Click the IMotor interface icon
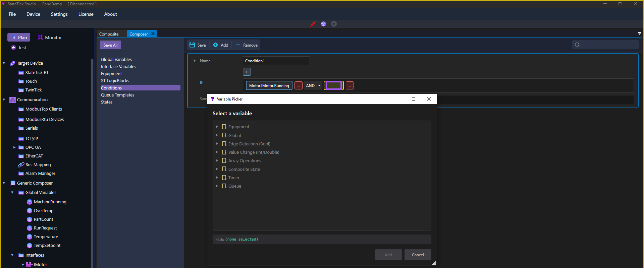Image resolution: width=644 pixels, height=268 pixels. point(30,265)
